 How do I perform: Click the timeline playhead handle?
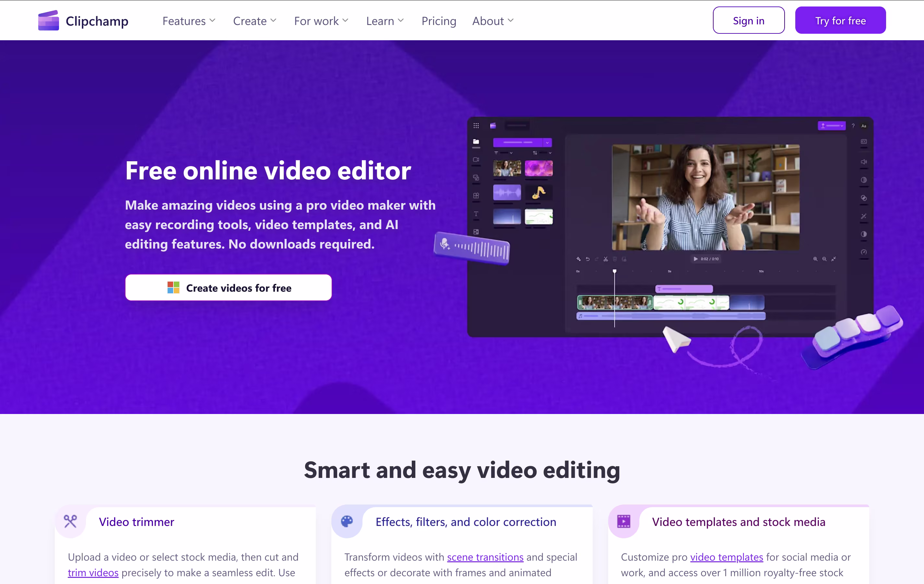pos(614,272)
